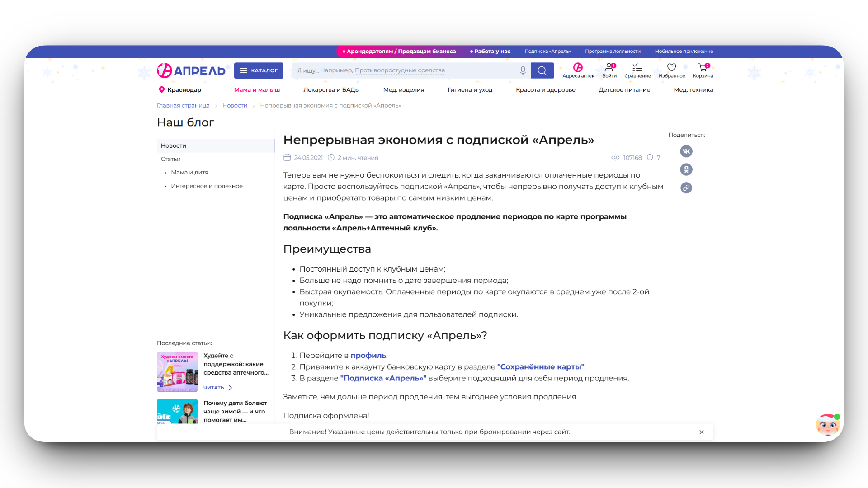Open the профиль link in step one
Viewport: 868px width, 488px height.
pos(368,356)
